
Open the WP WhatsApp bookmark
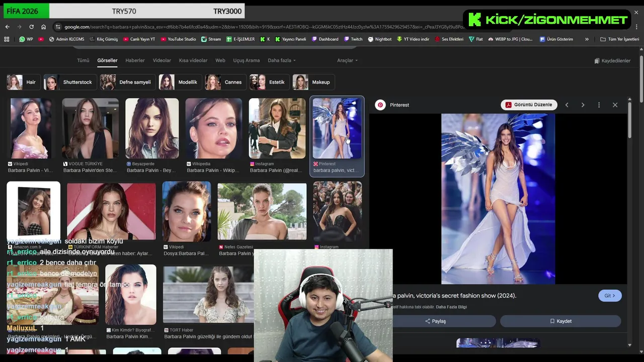pos(26,39)
